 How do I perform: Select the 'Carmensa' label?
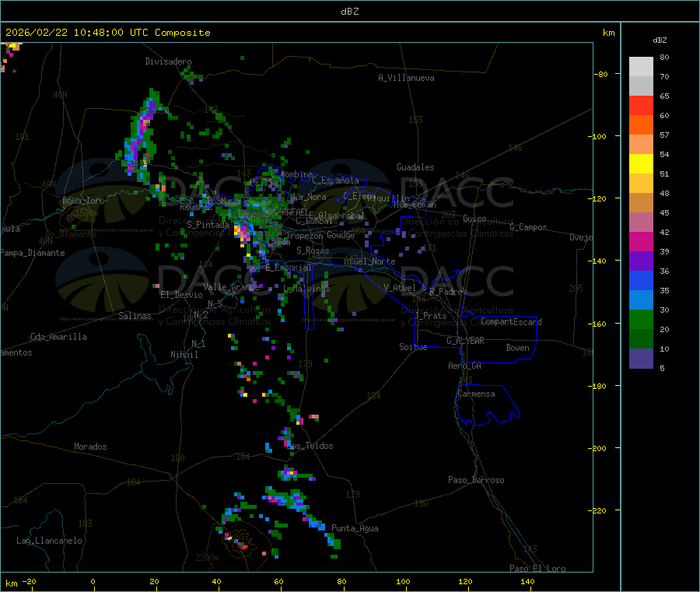(476, 394)
